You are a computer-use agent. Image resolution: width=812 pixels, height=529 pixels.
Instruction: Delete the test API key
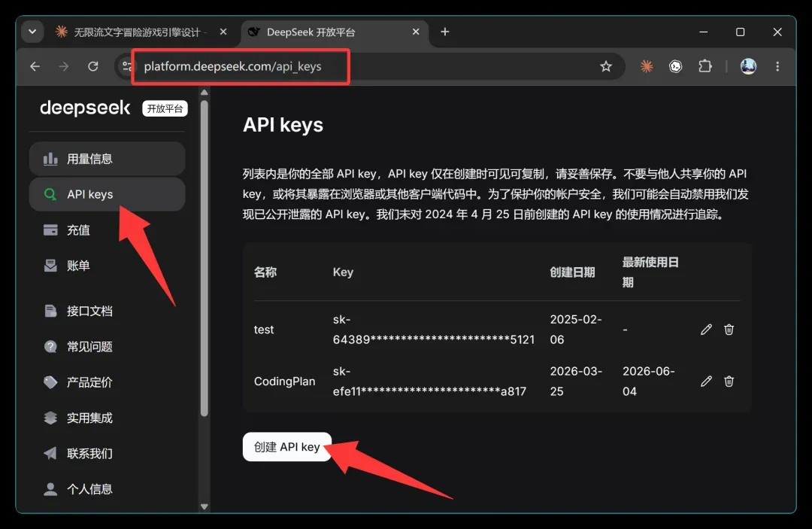coord(729,330)
